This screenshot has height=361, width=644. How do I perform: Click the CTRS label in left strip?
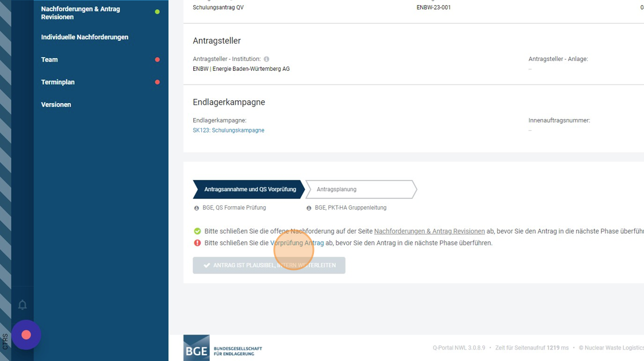(x=5, y=341)
